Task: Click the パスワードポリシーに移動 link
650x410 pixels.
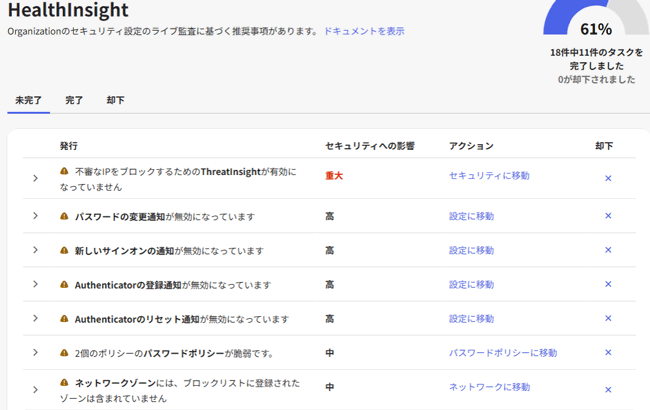Action: pos(502,352)
